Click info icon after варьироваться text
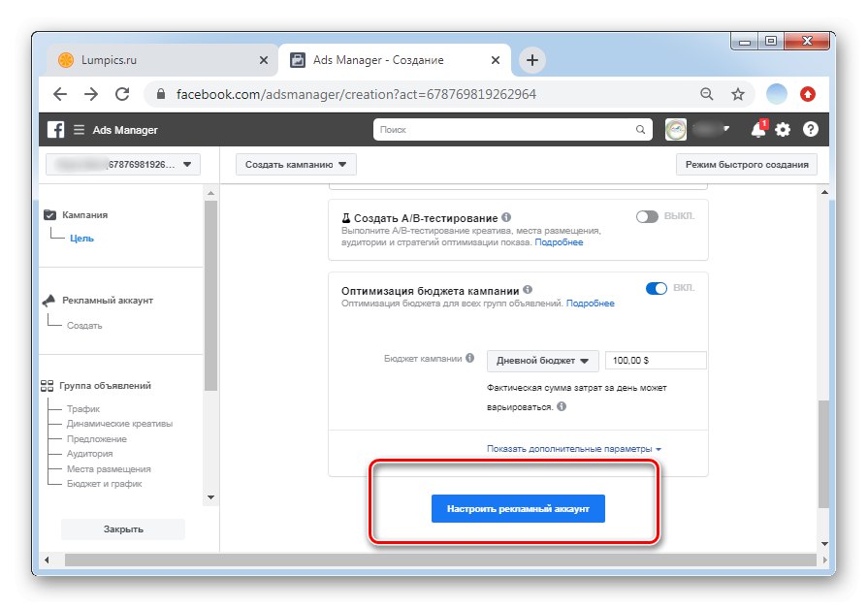The width and height of the screenshot is (868, 608). (x=562, y=406)
